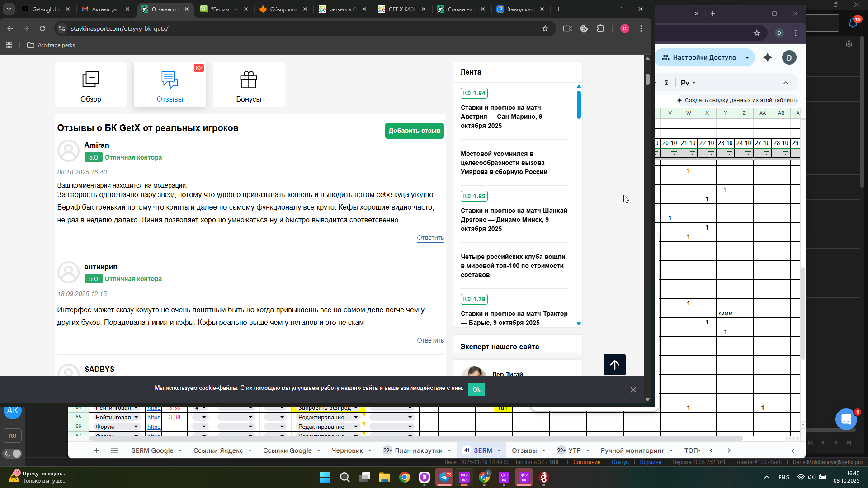
Task: Open Chrome extensions puzzle icon
Action: [x=600, y=28]
